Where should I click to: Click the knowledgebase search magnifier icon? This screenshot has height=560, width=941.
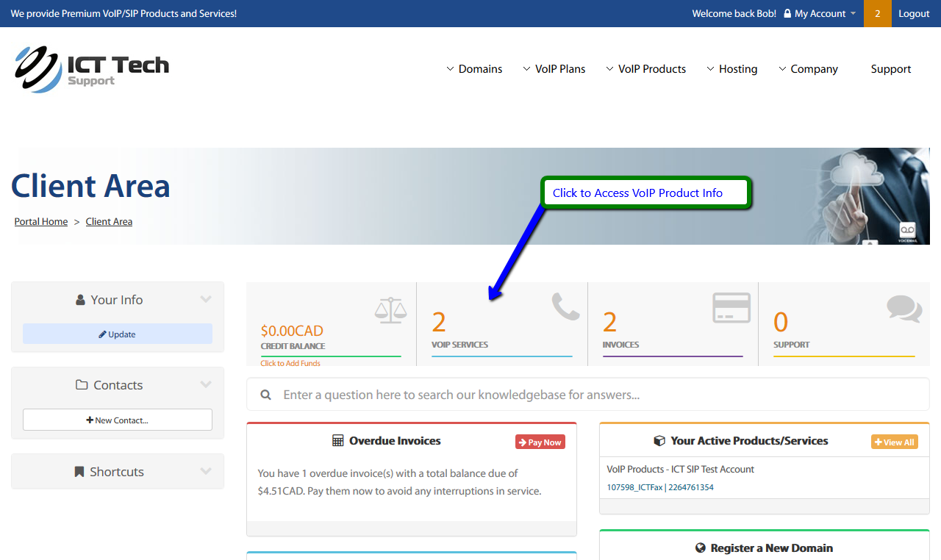point(266,395)
